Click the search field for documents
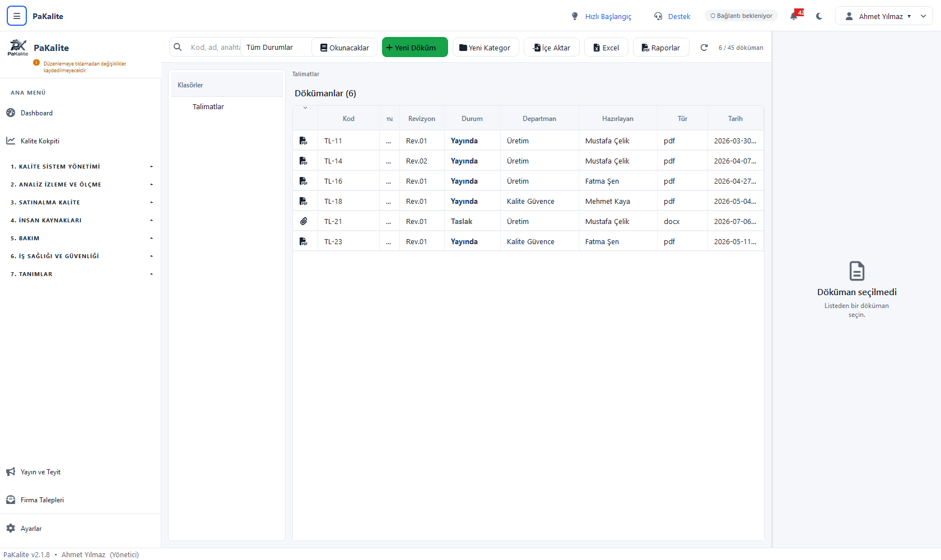The image size is (941, 560). point(215,48)
